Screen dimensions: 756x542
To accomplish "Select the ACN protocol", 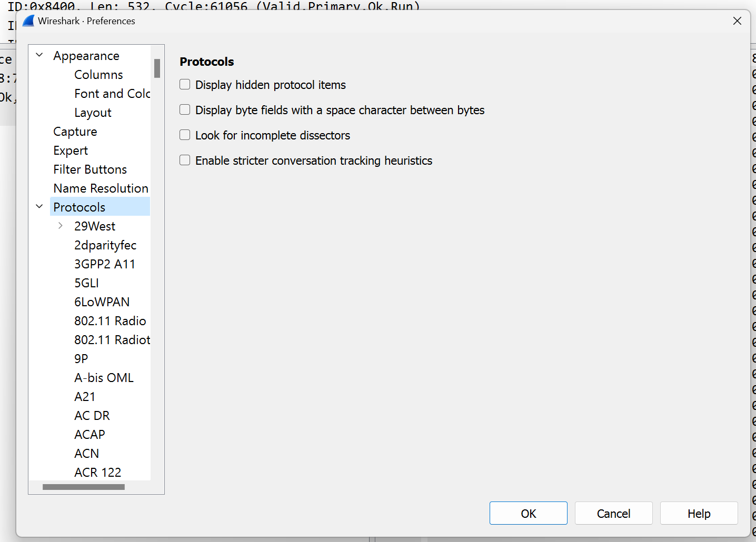I will click(86, 454).
